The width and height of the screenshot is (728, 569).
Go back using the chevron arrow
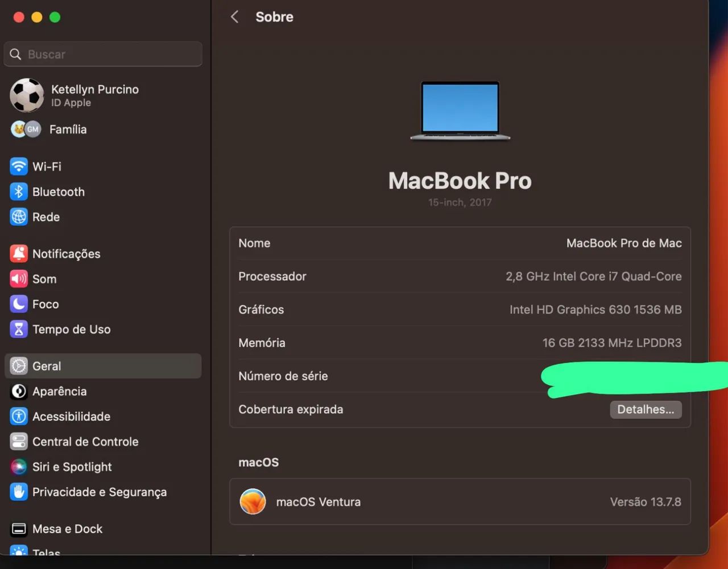click(x=234, y=16)
